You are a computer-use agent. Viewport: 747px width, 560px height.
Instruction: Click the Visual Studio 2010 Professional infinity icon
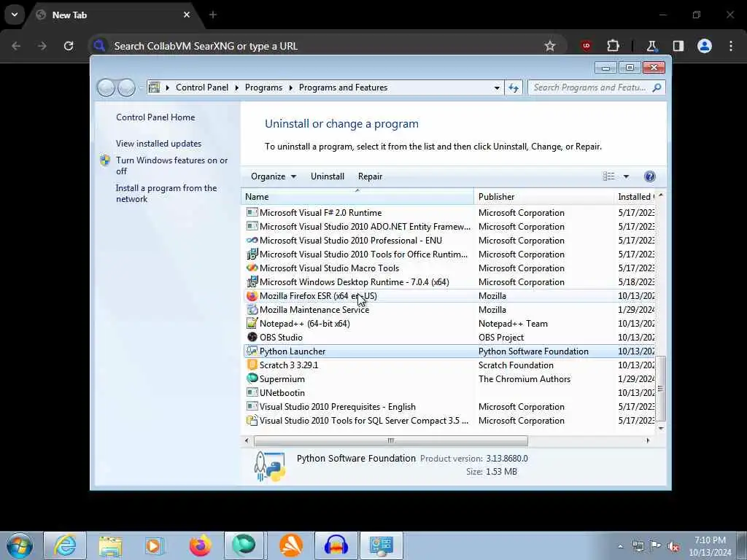pos(252,240)
